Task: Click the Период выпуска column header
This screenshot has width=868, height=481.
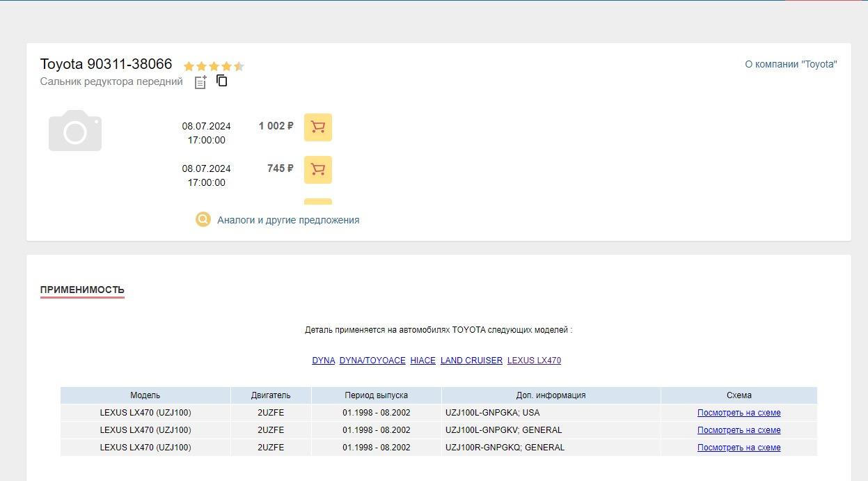Action: pos(377,395)
